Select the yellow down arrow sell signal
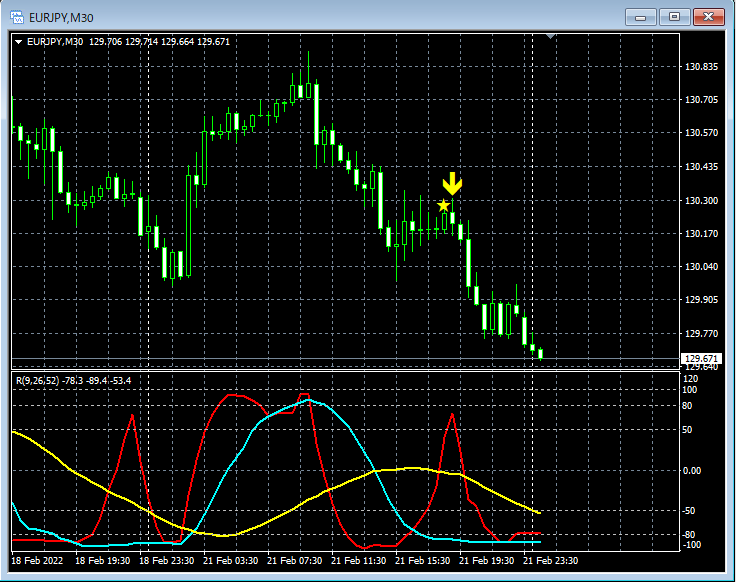 (x=452, y=183)
